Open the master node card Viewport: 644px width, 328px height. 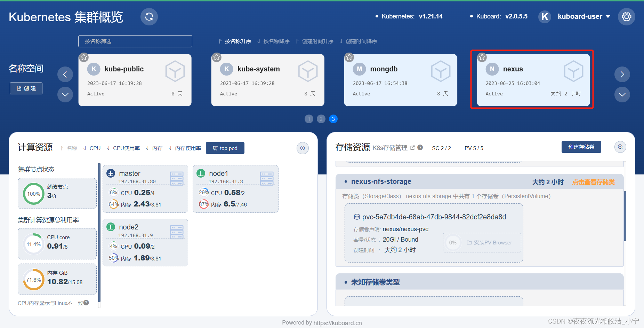tap(145, 189)
